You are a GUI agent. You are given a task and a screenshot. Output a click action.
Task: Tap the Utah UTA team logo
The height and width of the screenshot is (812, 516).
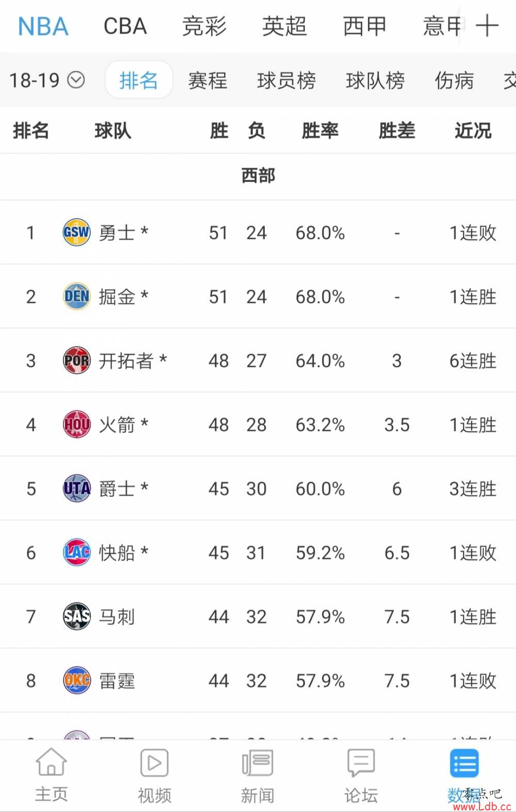click(x=76, y=489)
